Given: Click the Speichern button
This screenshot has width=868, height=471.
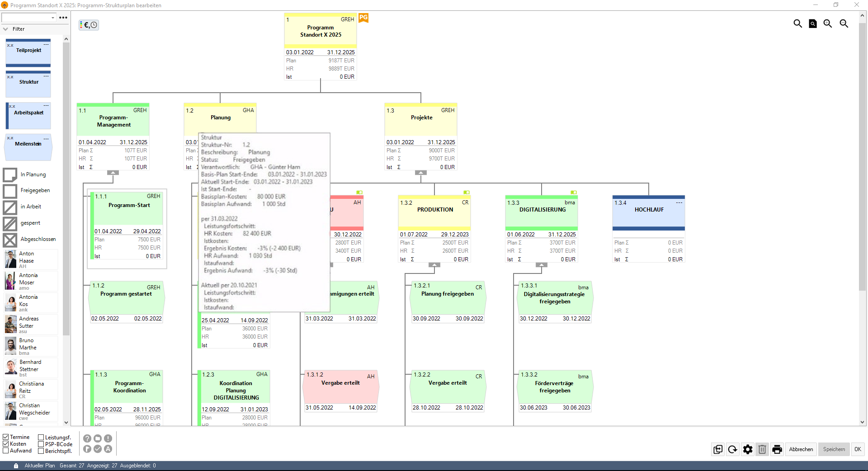Looking at the screenshot, I should (x=834, y=449).
